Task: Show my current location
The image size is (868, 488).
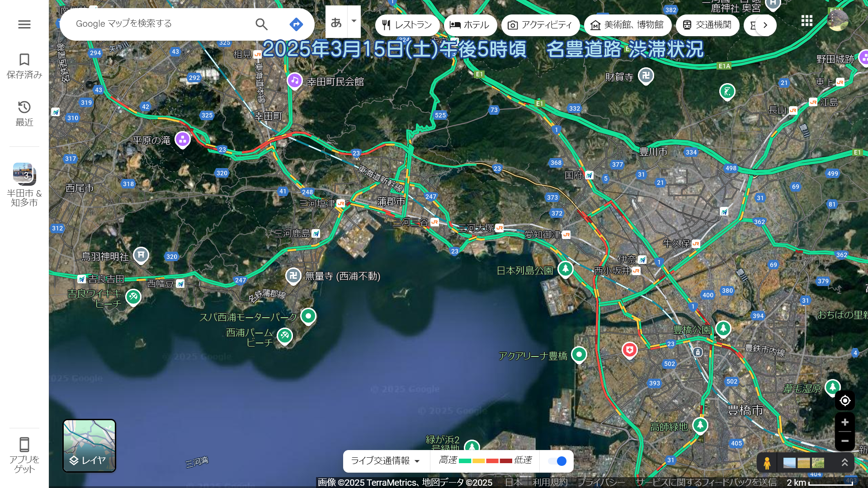Action: tap(845, 401)
